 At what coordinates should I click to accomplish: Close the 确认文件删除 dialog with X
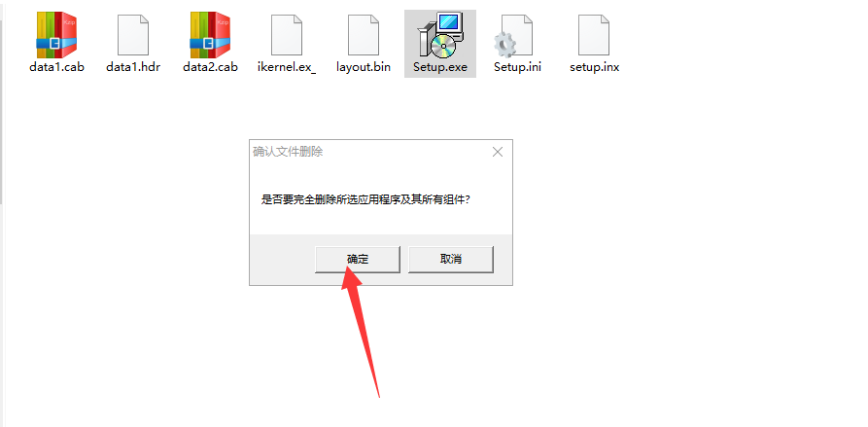click(x=498, y=152)
